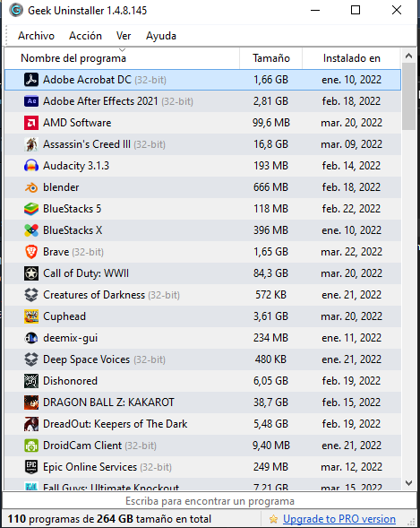The image size is (420, 528).
Task: Click the DRAGON BALL Z: KAKAROT icon
Action: coord(31,402)
